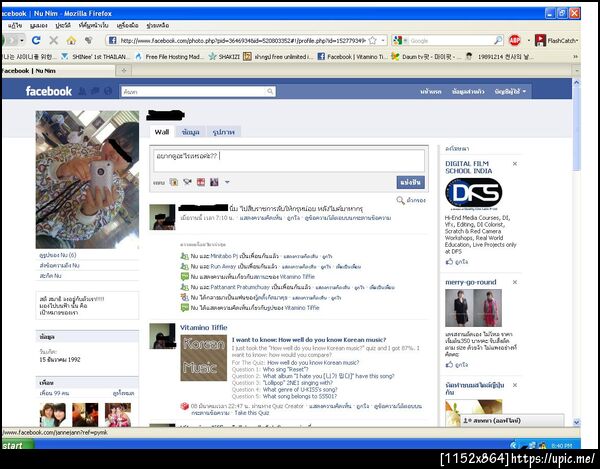The image size is (600, 469).
Task: Attach a photo to the wall post
Action: [174, 182]
